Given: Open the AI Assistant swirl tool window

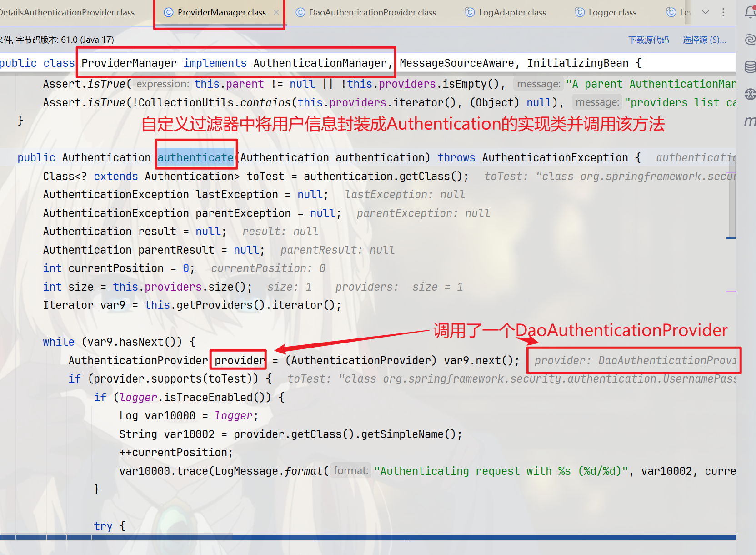Looking at the screenshot, I should [750, 40].
